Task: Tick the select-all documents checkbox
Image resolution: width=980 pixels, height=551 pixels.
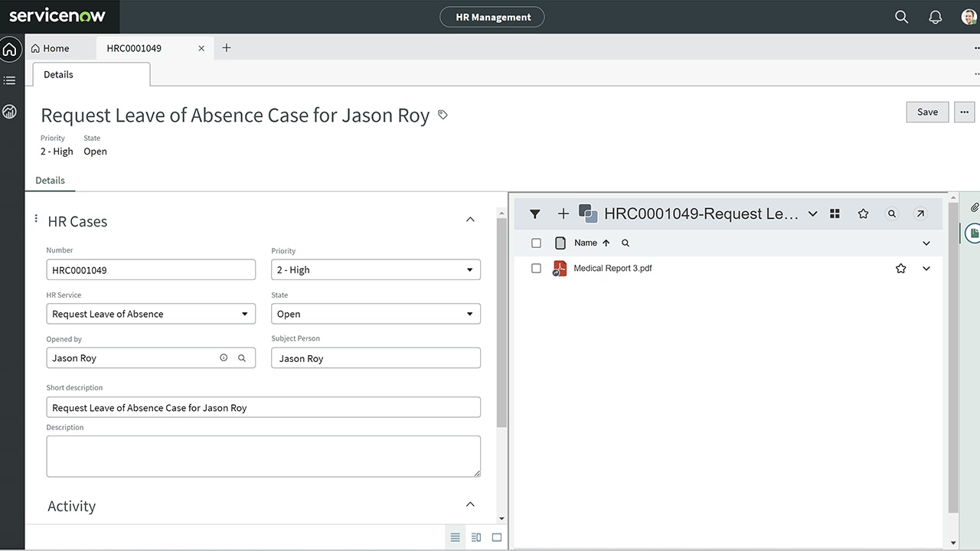Action: [x=536, y=243]
